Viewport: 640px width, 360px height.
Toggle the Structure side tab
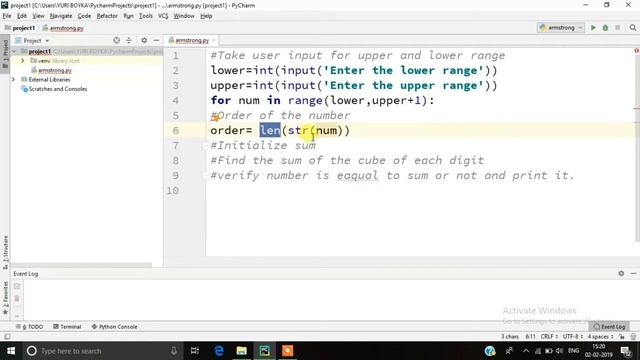coord(5,252)
